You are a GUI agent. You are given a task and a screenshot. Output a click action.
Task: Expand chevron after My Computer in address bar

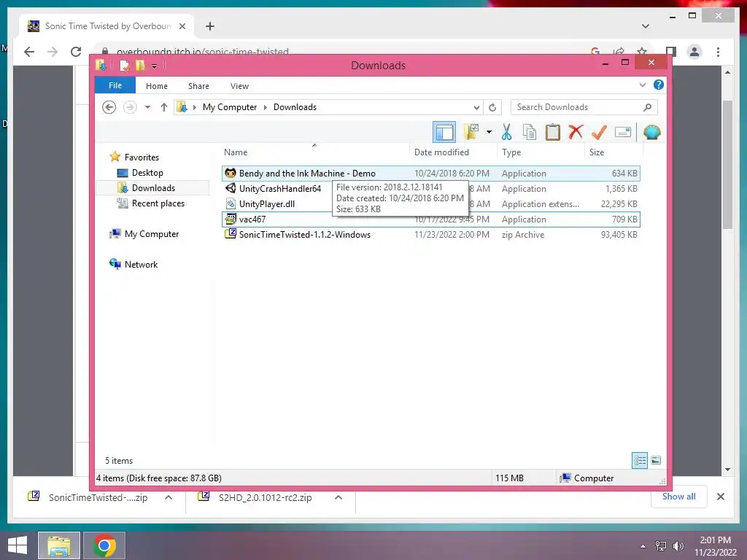tap(266, 107)
